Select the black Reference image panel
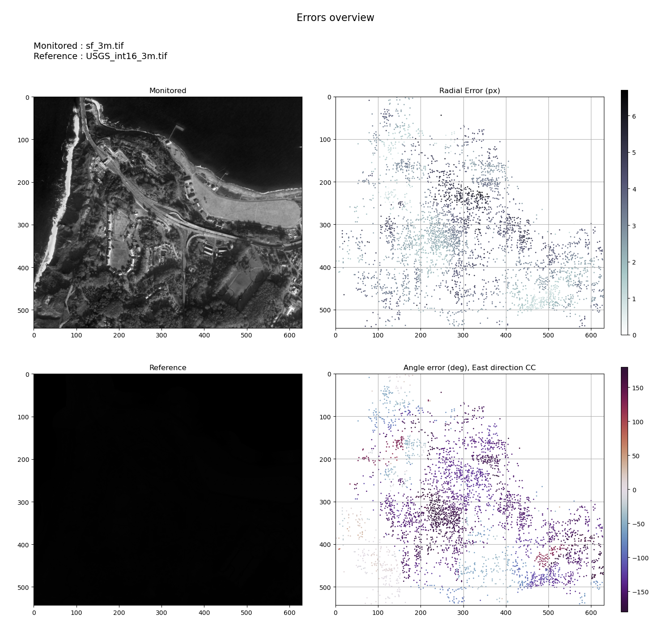Viewport: 671px width, 644px height. 168,489
